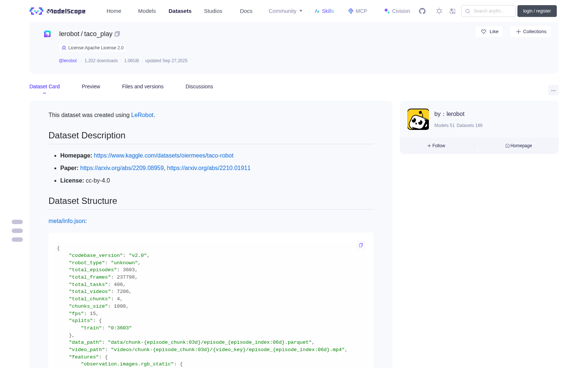Open the MCP navigation item
This screenshot has width=588, height=368.
pos(358,11)
